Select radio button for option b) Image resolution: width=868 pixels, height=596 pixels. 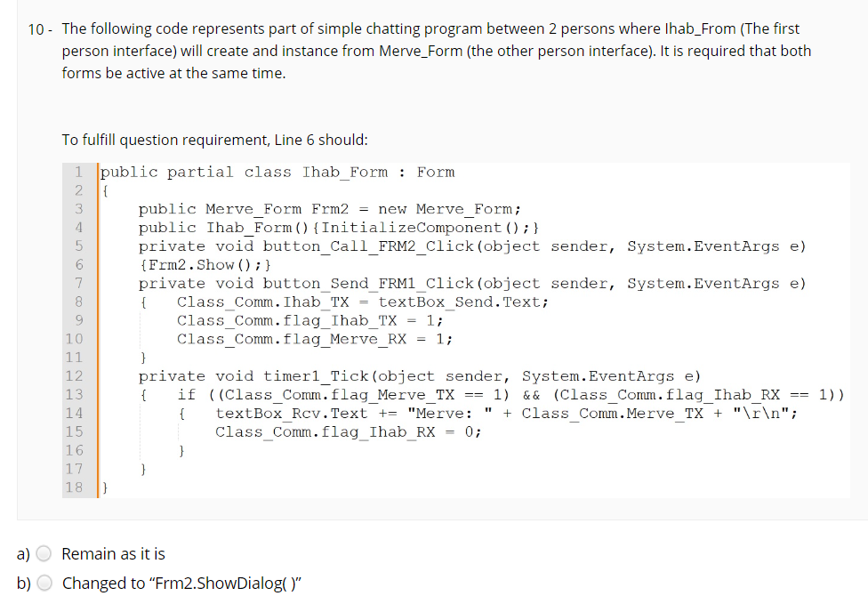44,583
